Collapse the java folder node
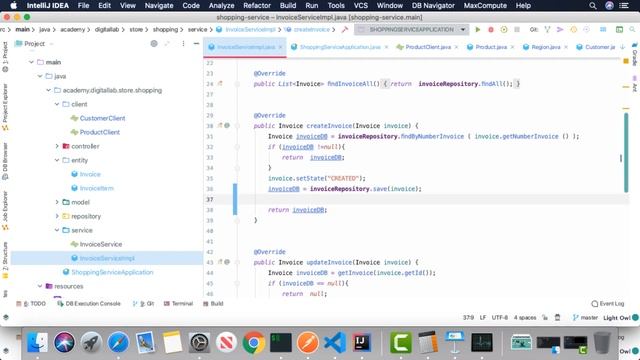 pos(40,76)
